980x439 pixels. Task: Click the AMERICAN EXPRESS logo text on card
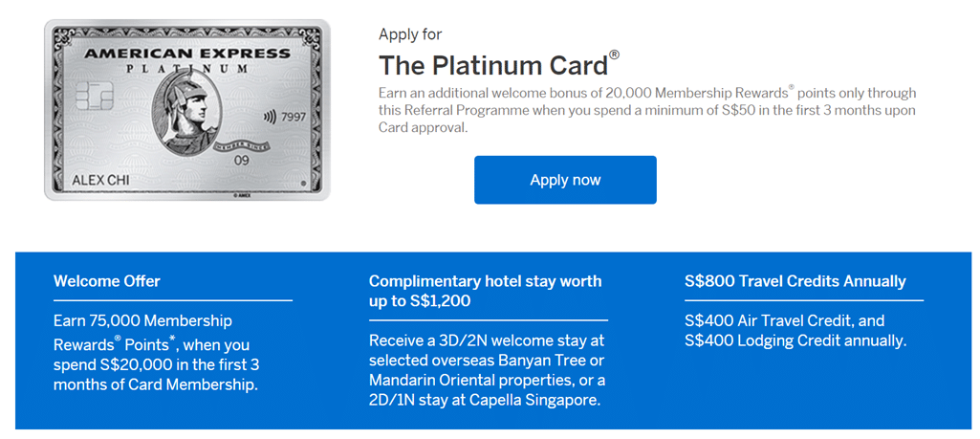tap(186, 55)
